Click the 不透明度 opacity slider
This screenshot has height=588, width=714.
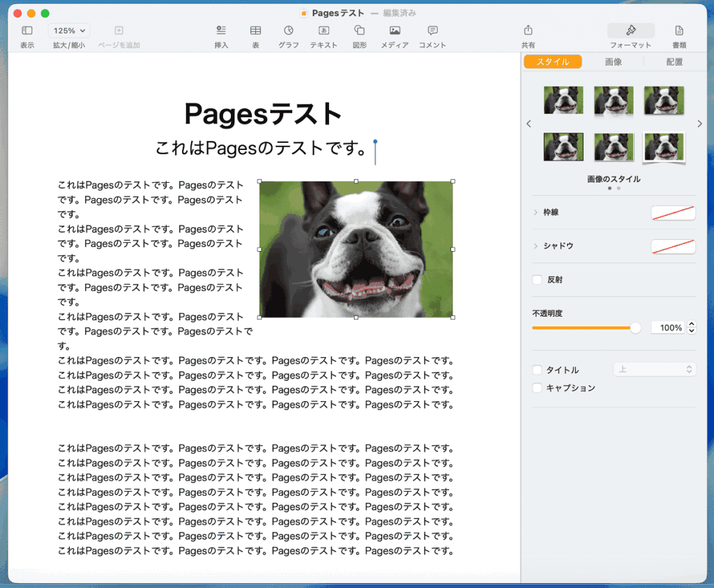click(x=586, y=328)
